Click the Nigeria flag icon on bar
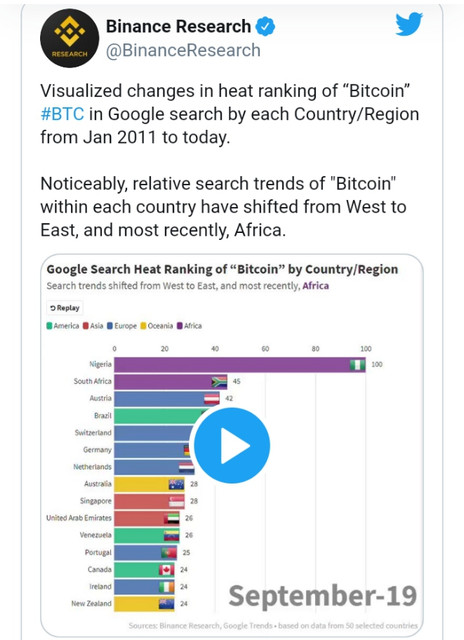 click(357, 364)
